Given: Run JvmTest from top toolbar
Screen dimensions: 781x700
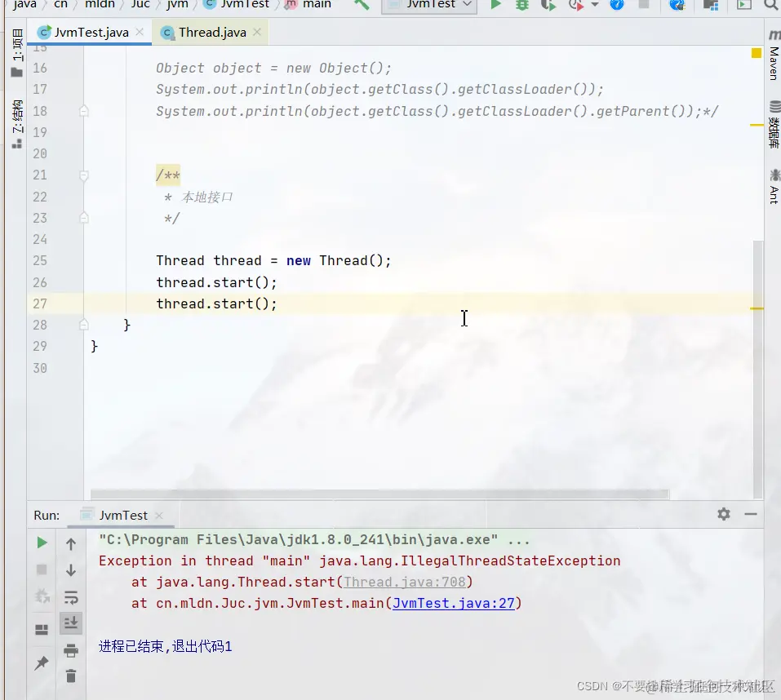Looking at the screenshot, I should pyautogui.click(x=495, y=4).
